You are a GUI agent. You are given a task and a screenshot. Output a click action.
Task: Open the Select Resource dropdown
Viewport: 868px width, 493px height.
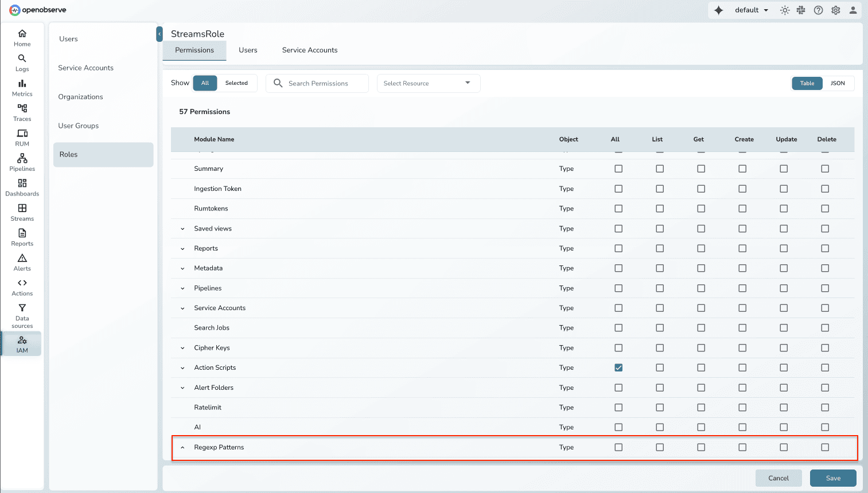pos(428,83)
